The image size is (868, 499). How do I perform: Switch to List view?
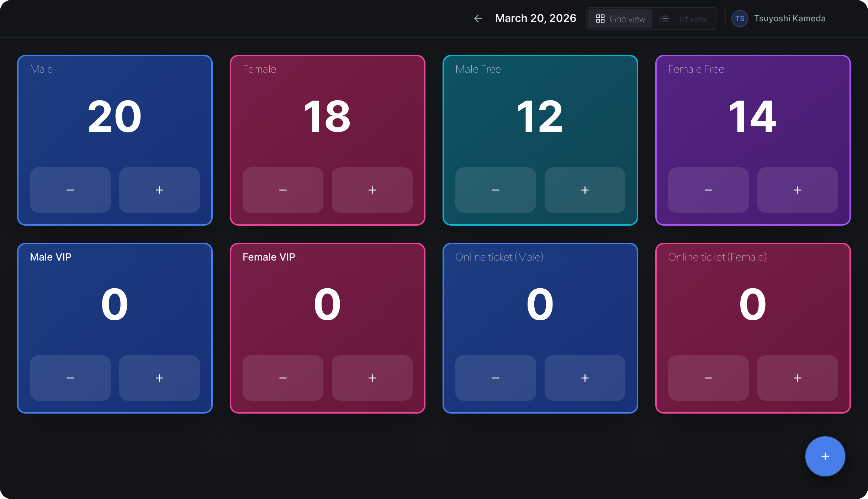[x=683, y=19]
